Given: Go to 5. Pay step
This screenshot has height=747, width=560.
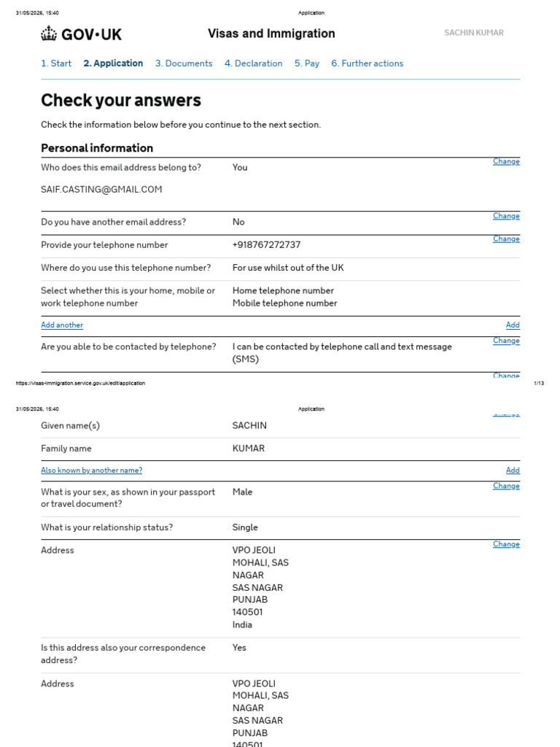Looking at the screenshot, I should [x=307, y=63].
